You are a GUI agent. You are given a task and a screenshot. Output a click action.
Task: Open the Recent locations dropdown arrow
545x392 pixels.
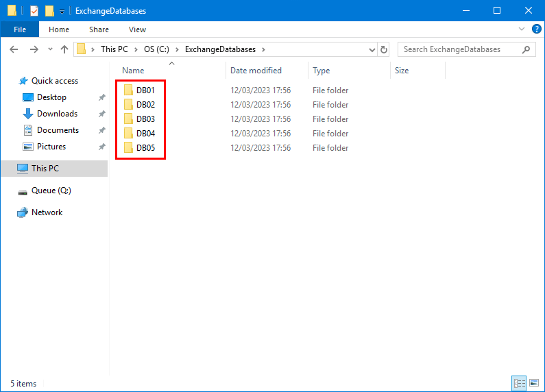click(x=50, y=49)
